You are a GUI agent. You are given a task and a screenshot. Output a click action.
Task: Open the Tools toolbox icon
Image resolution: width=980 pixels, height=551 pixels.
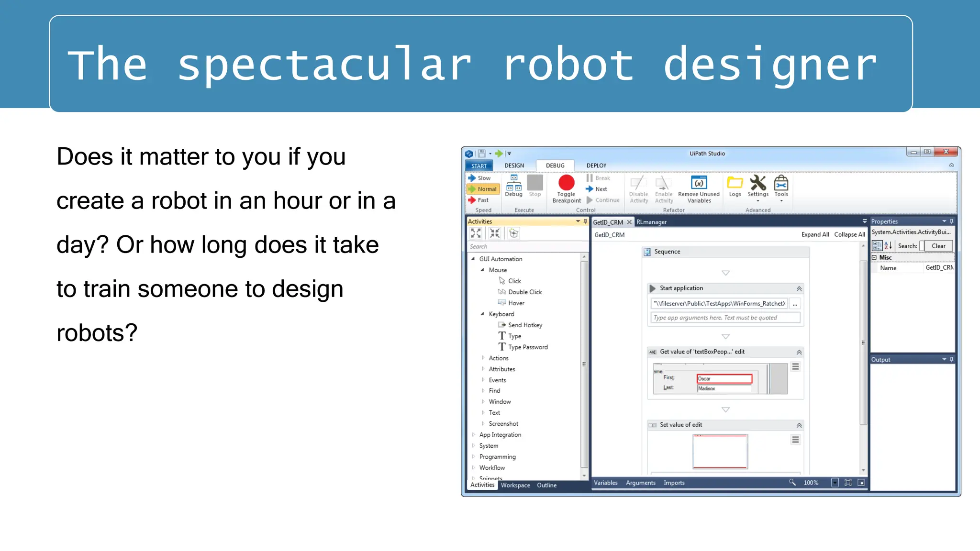pos(781,183)
